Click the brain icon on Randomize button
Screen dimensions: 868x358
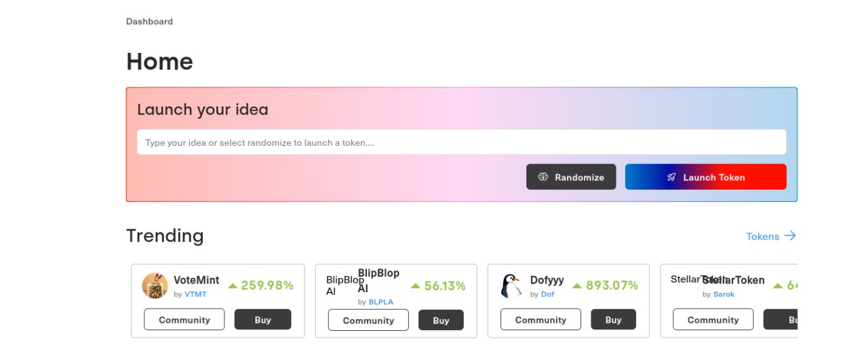click(x=542, y=177)
